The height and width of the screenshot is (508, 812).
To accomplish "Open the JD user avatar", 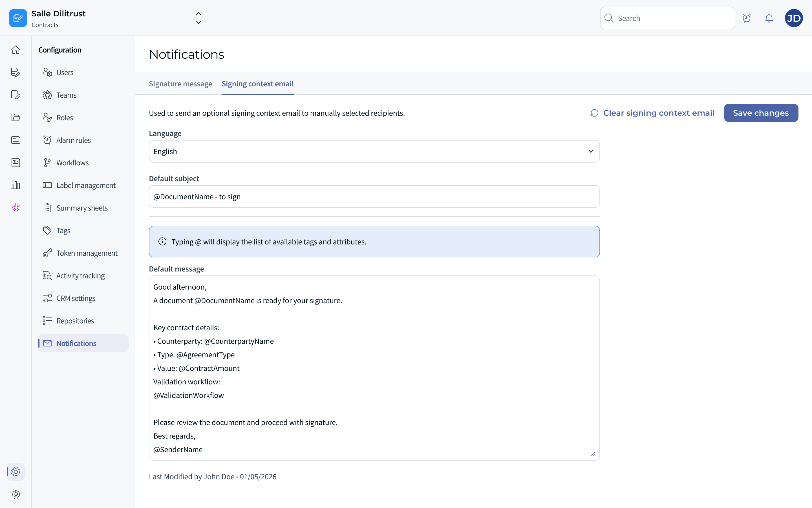I will tap(794, 18).
